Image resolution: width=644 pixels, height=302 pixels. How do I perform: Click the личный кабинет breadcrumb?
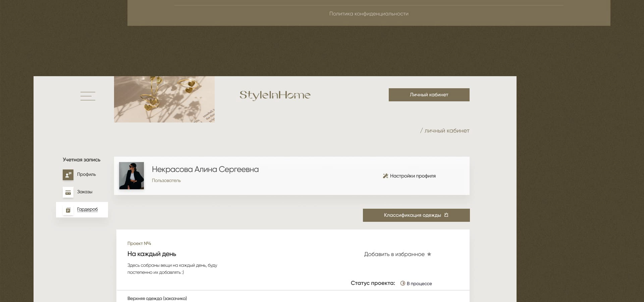coord(447,131)
